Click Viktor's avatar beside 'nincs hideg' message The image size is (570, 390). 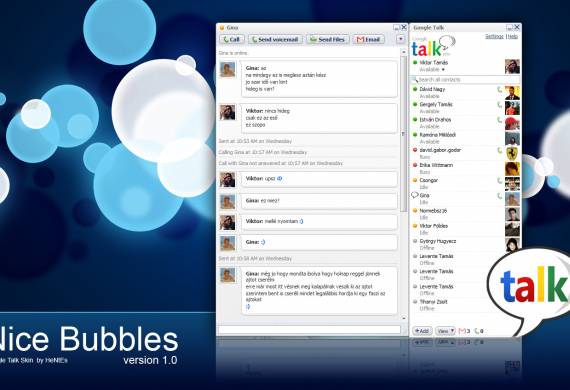click(228, 113)
